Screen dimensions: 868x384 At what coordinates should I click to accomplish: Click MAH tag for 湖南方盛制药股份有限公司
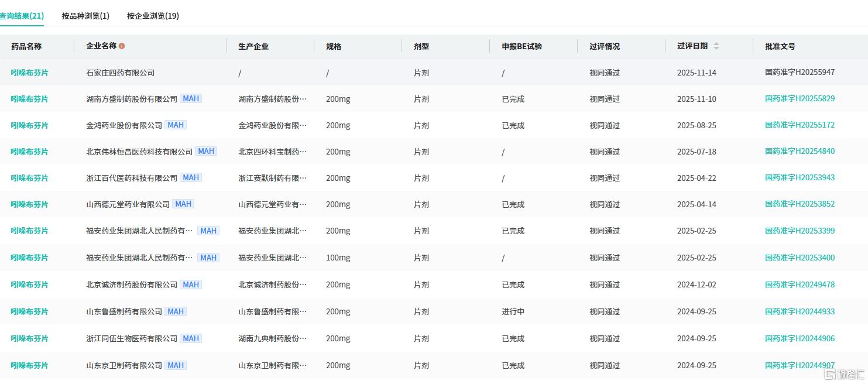coord(191,99)
